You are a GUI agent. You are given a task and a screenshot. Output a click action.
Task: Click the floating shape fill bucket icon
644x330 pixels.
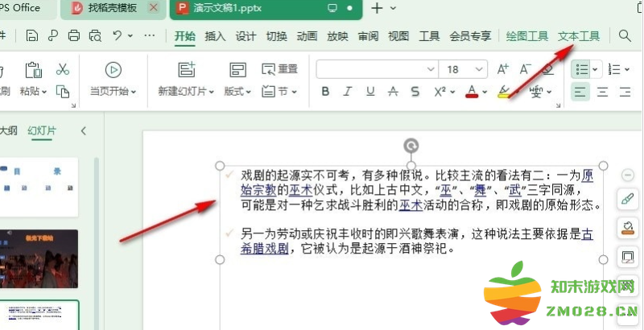pyautogui.click(x=628, y=229)
